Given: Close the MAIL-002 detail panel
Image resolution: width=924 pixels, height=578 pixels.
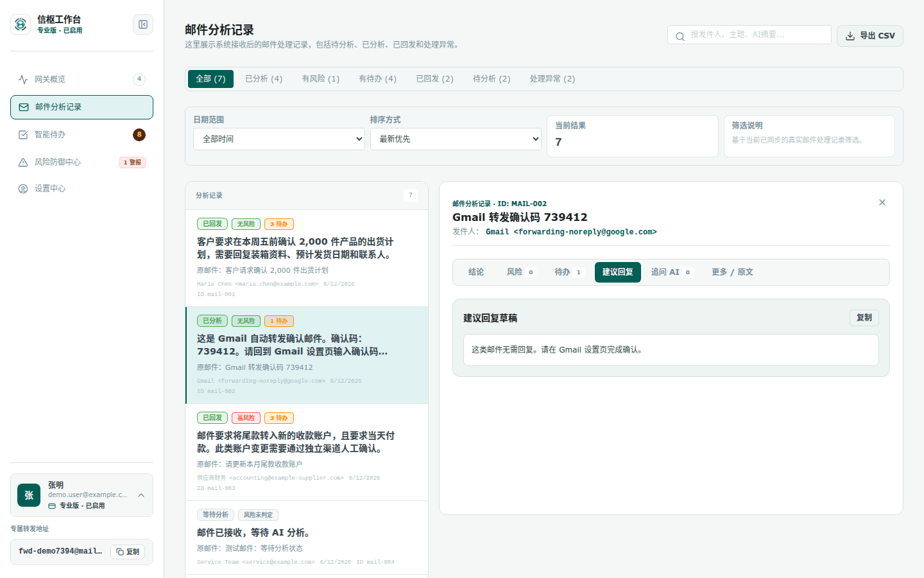Looking at the screenshot, I should (x=882, y=202).
